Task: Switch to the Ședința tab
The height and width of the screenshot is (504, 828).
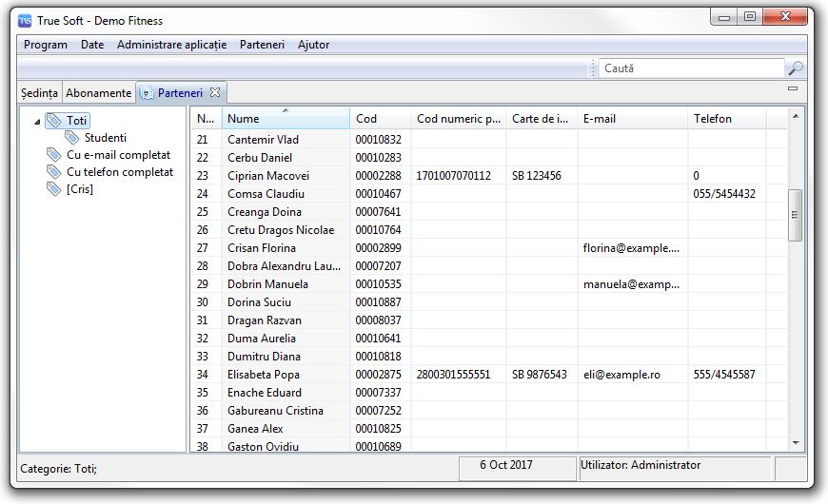Action: 40,93
